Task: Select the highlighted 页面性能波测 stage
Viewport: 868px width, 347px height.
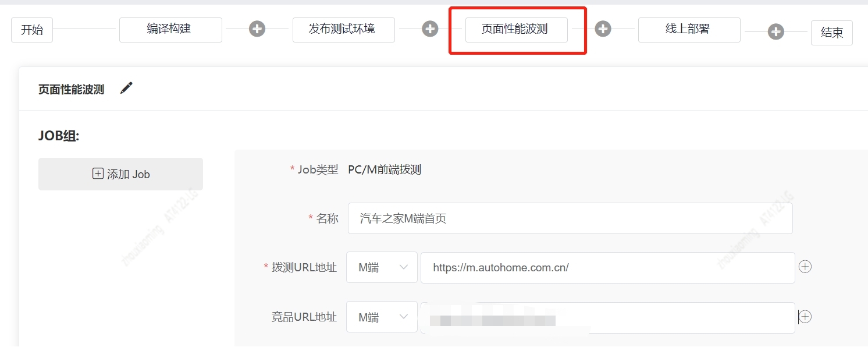Action: (516, 30)
